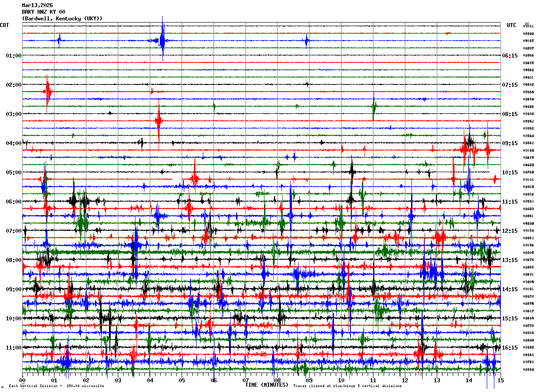
Task: Click the '04:00' CDT time label
Action: tap(14, 143)
